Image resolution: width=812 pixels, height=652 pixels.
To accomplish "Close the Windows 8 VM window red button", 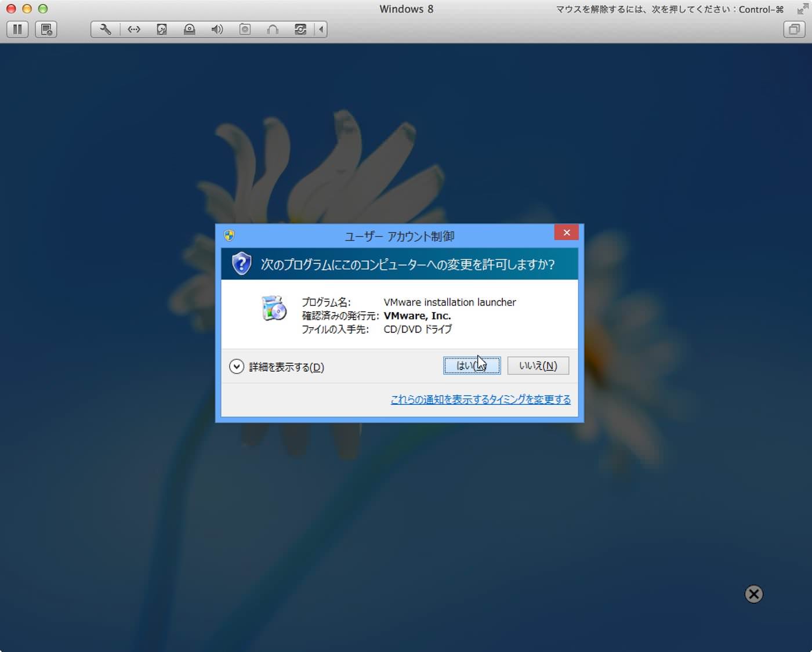I will [x=11, y=9].
